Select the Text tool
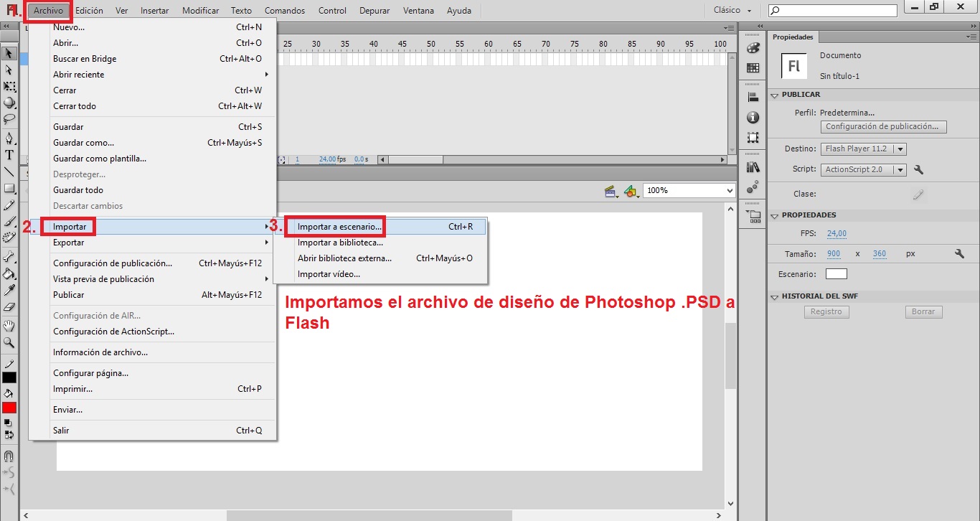This screenshot has width=980, height=521. 9,154
